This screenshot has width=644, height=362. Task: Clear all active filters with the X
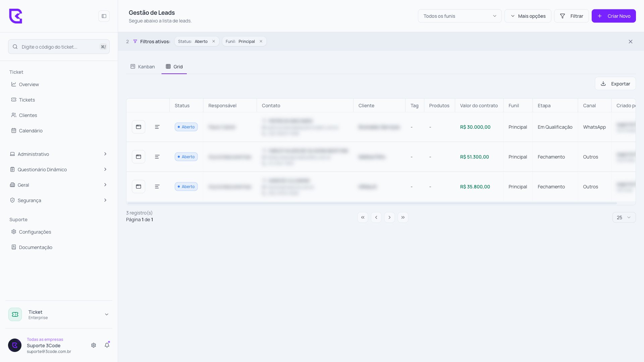tap(631, 42)
